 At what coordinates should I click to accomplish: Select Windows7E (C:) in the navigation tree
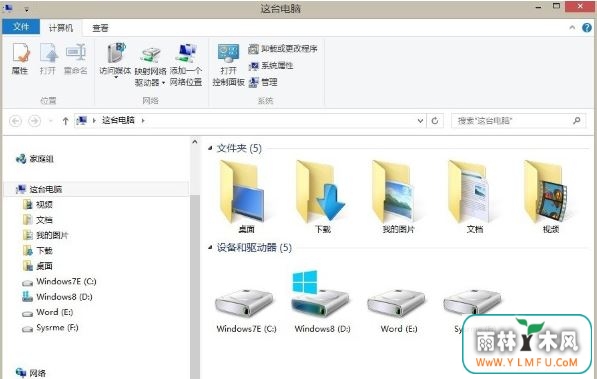59,281
